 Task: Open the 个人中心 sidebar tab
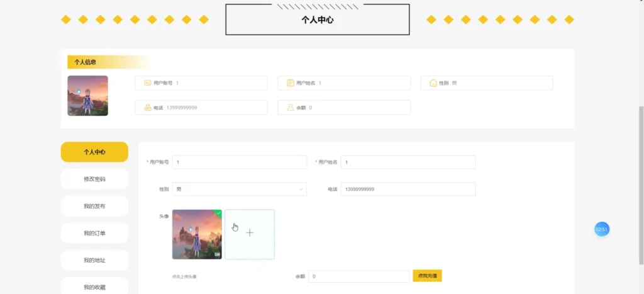[94, 152]
